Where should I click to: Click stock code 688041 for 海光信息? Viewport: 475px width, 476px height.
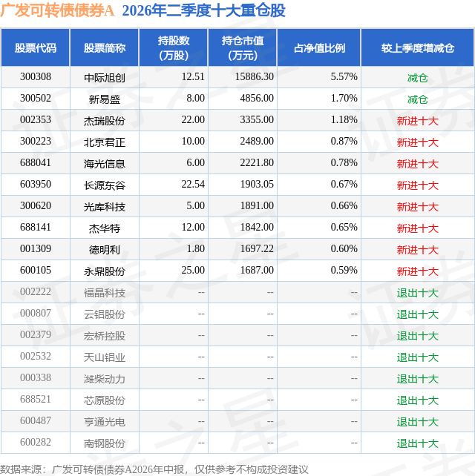click(x=35, y=162)
